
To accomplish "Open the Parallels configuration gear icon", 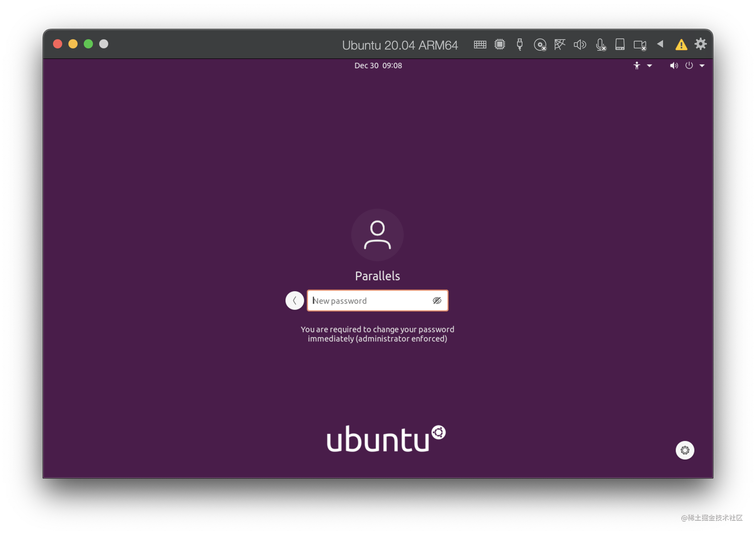I will pyautogui.click(x=701, y=44).
